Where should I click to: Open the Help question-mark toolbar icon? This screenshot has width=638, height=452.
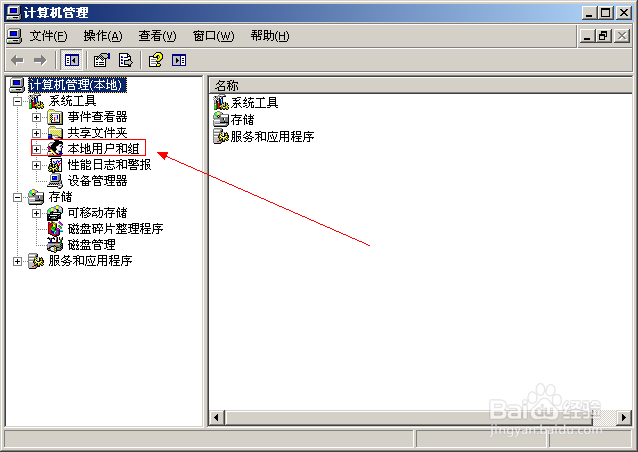[x=155, y=60]
